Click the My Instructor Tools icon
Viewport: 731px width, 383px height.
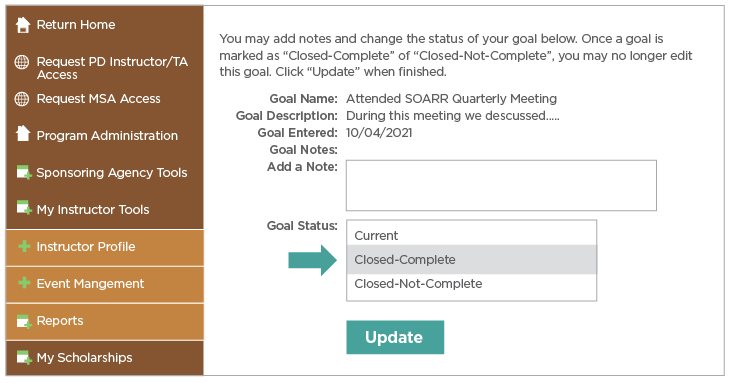24,208
